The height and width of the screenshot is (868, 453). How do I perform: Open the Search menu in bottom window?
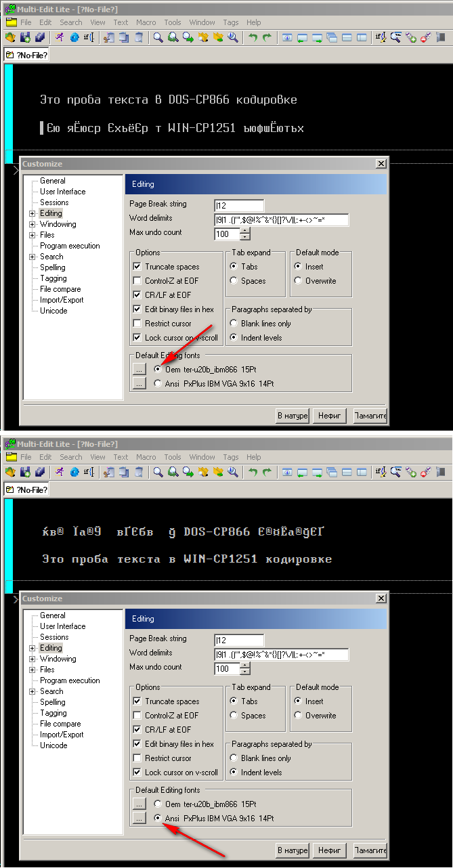pyautogui.click(x=71, y=457)
